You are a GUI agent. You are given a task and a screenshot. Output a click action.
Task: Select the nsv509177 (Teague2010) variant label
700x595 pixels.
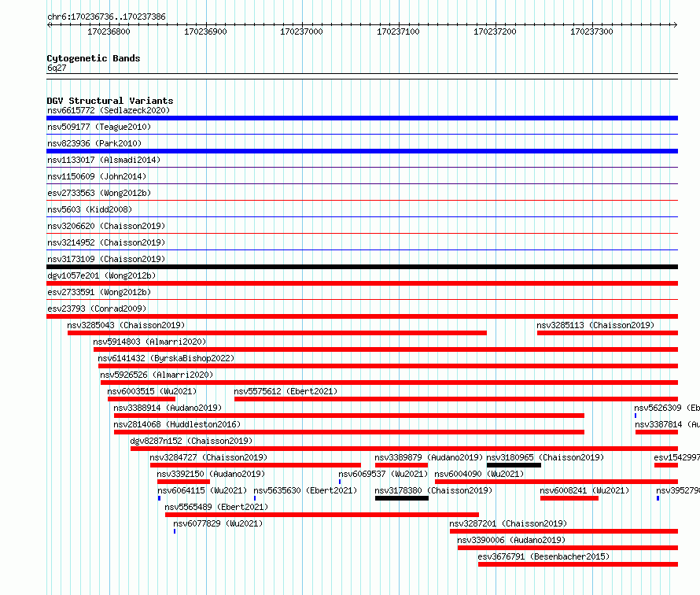pyautogui.click(x=99, y=127)
